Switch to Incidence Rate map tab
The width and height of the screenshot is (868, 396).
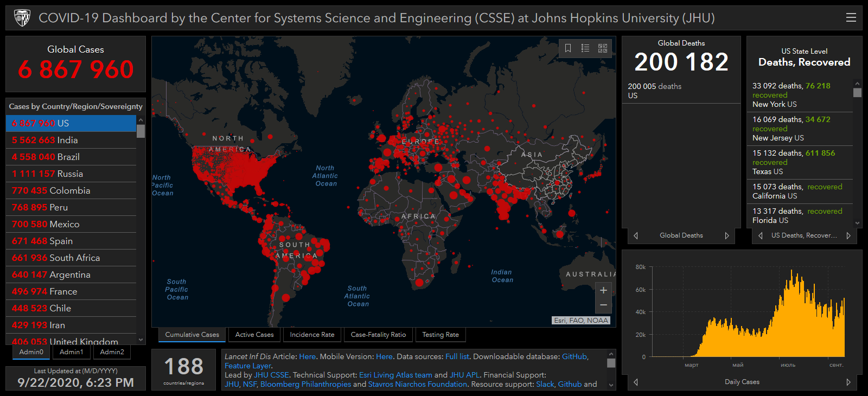pyautogui.click(x=312, y=335)
